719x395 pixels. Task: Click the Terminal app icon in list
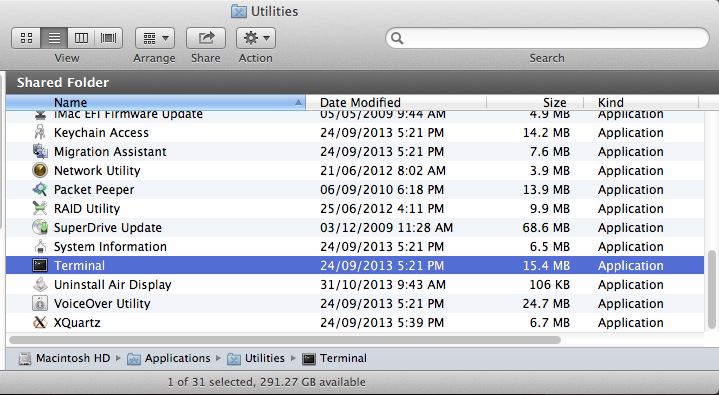(40, 266)
